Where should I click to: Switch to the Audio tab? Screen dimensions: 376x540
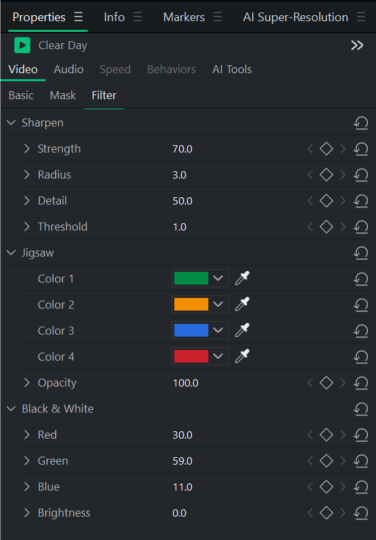tap(69, 69)
